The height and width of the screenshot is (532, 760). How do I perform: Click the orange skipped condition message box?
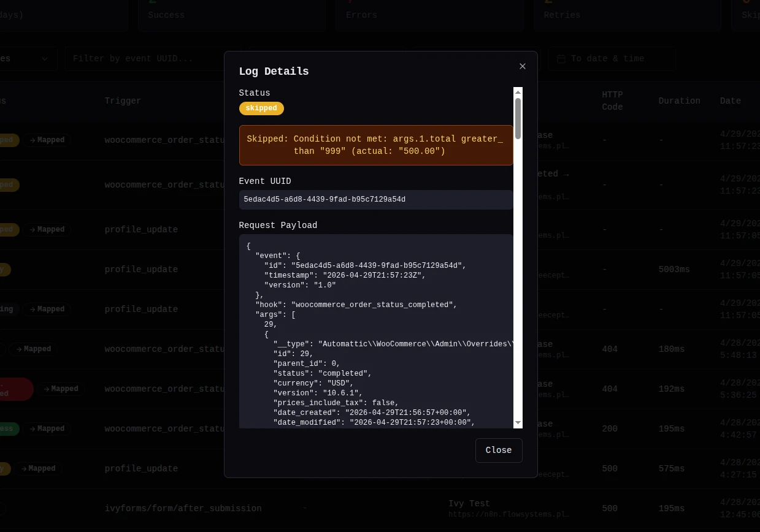point(375,145)
